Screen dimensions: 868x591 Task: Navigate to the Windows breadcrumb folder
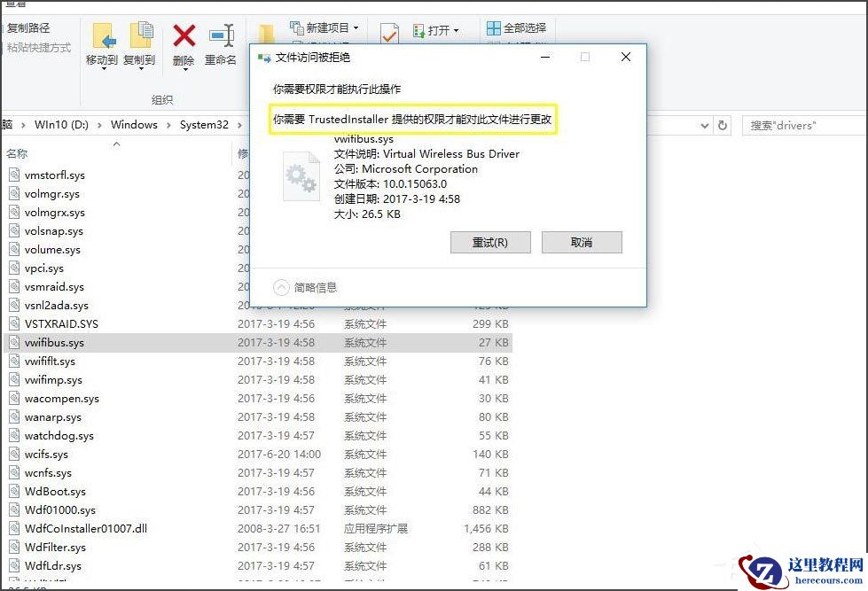point(133,125)
